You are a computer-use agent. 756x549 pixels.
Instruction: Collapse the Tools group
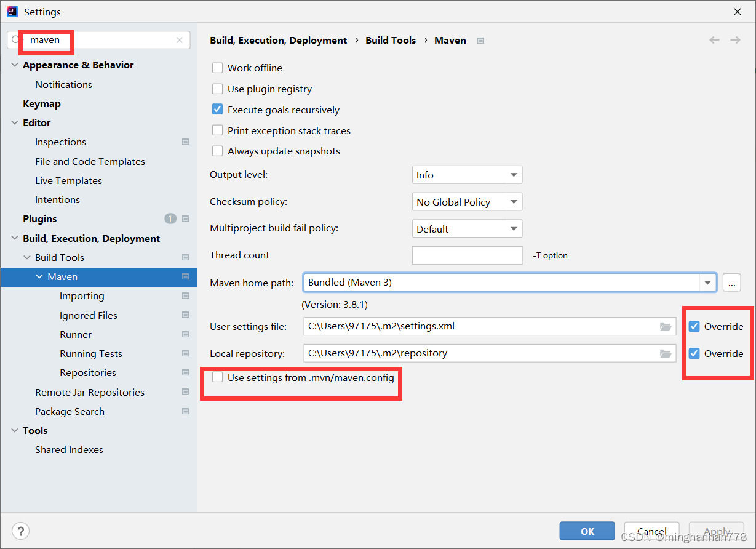(15, 430)
